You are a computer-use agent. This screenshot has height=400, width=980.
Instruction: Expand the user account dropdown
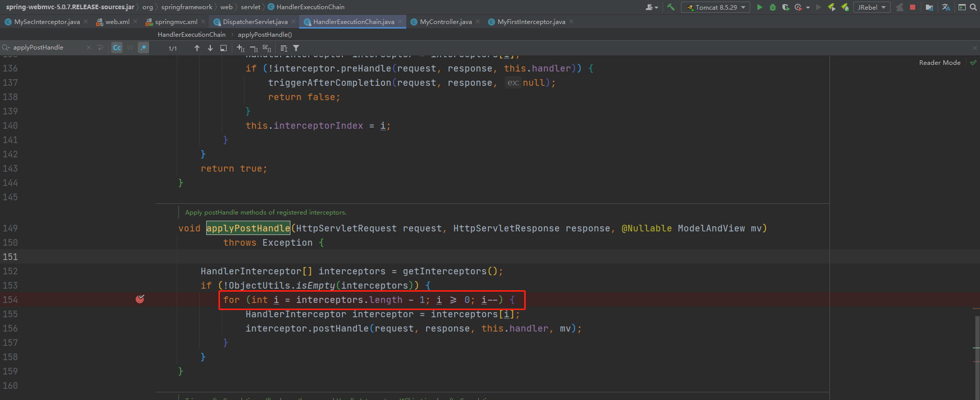click(x=652, y=7)
